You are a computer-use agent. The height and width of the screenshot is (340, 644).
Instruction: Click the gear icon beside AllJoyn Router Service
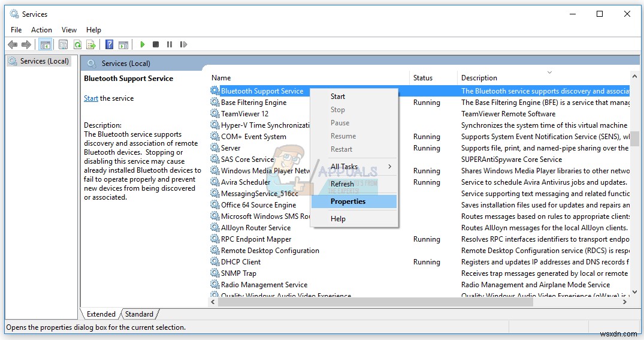point(215,227)
